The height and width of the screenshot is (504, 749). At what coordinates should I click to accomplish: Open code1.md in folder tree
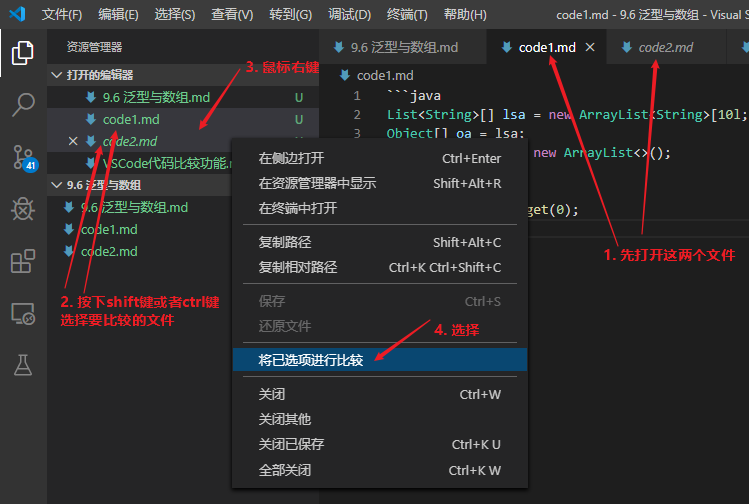[x=139, y=229]
